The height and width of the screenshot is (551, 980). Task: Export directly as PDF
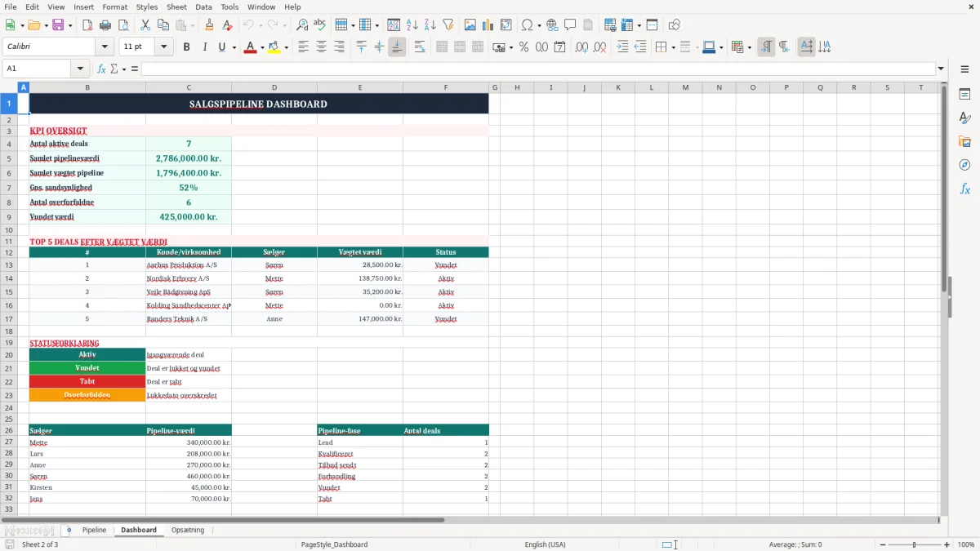pyautogui.click(x=87, y=25)
